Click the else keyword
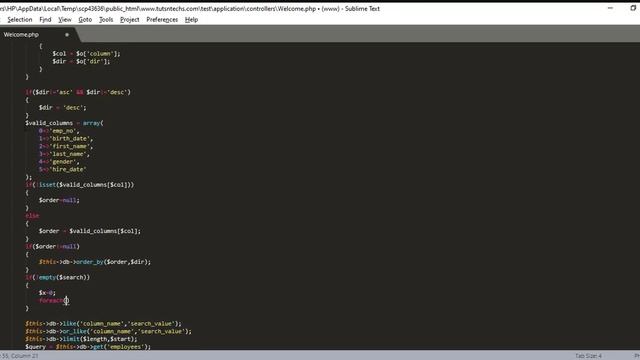The height and width of the screenshot is (360, 640). coord(32,216)
